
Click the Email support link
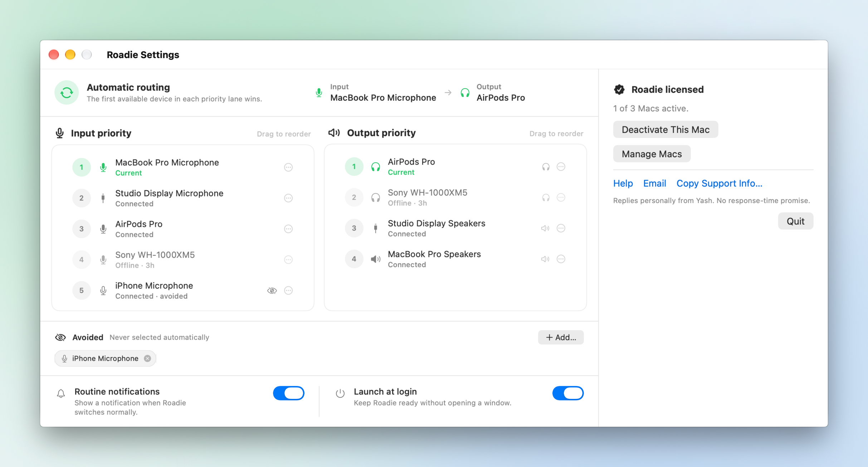click(654, 183)
